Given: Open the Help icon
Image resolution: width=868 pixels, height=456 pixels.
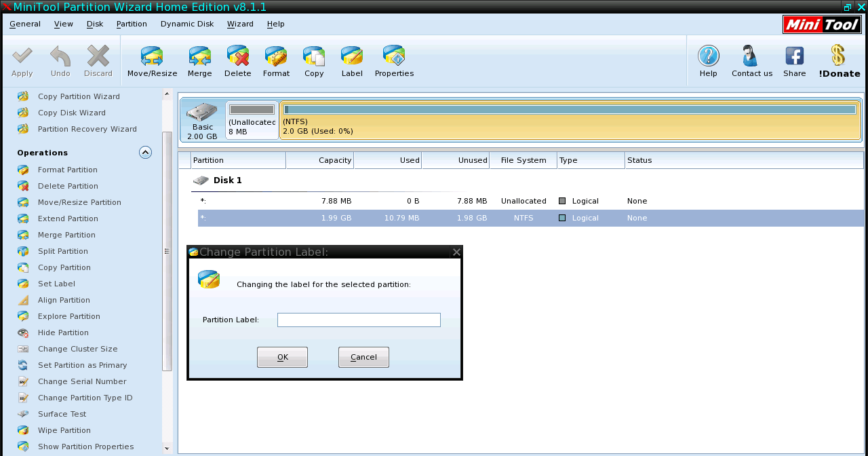Looking at the screenshot, I should [708, 56].
